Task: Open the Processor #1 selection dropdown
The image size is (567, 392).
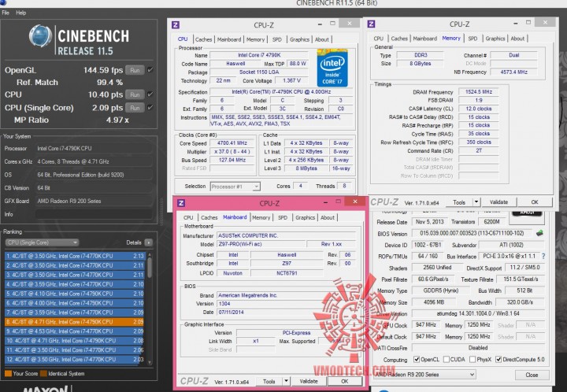Action: [x=235, y=187]
